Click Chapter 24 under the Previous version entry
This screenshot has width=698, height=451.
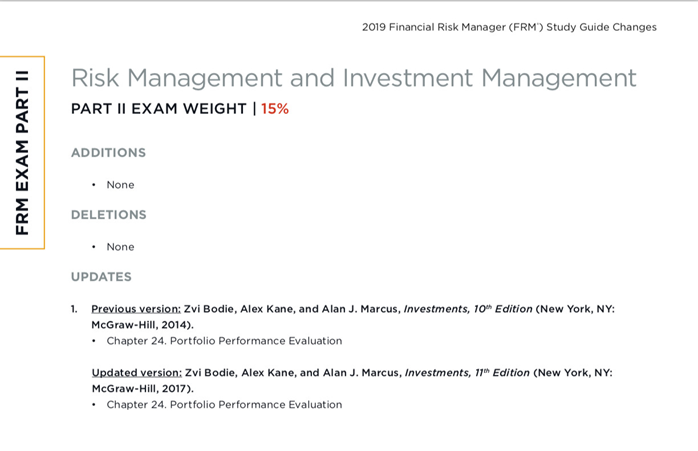(224, 341)
